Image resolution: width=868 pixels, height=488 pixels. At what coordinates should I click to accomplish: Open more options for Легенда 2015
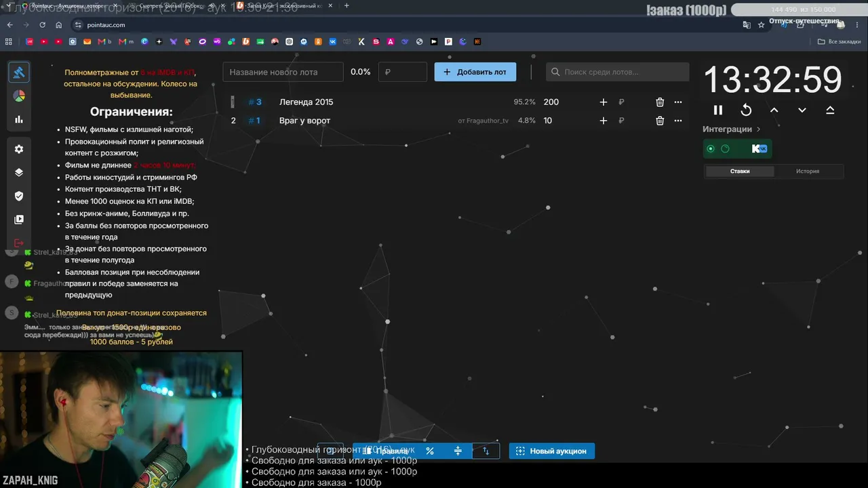(x=678, y=102)
